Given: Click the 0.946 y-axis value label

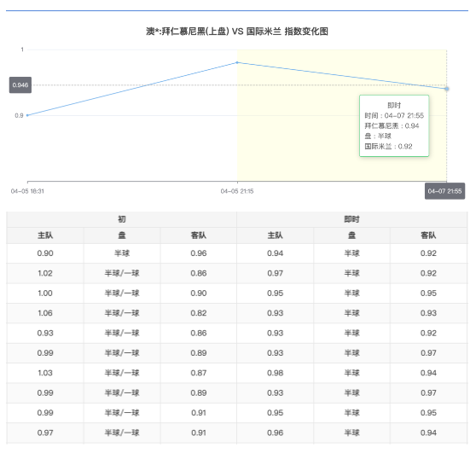Looking at the screenshot, I should point(20,85).
